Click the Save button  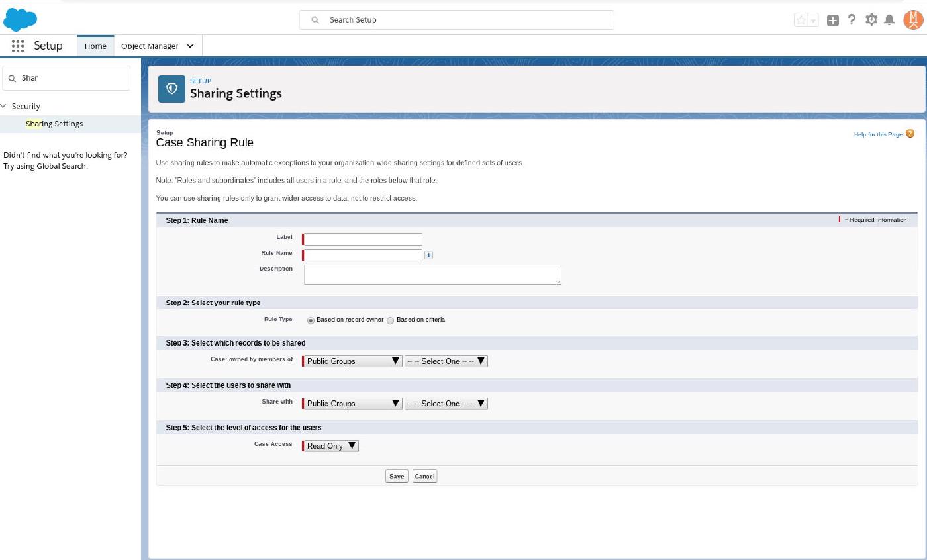(x=397, y=476)
